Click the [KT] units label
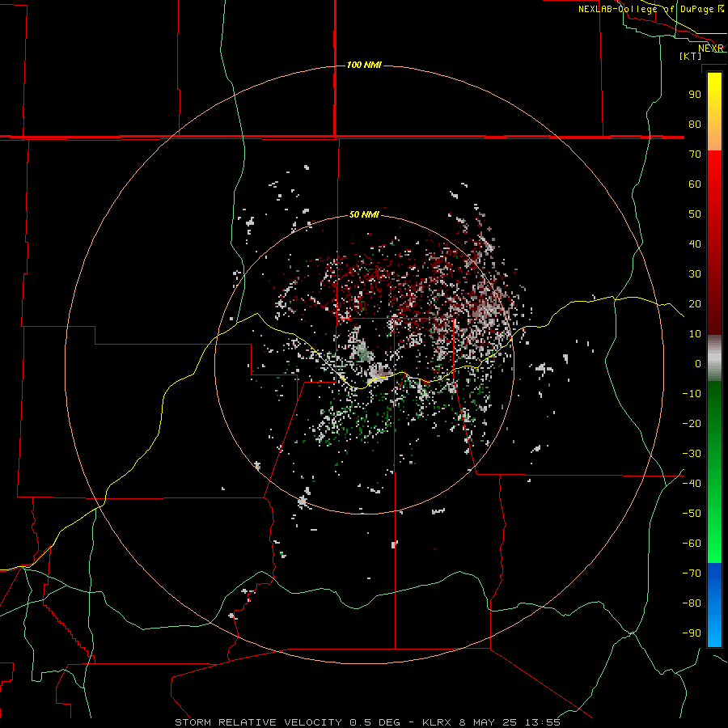This screenshot has height=728, width=728. tap(691, 56)
